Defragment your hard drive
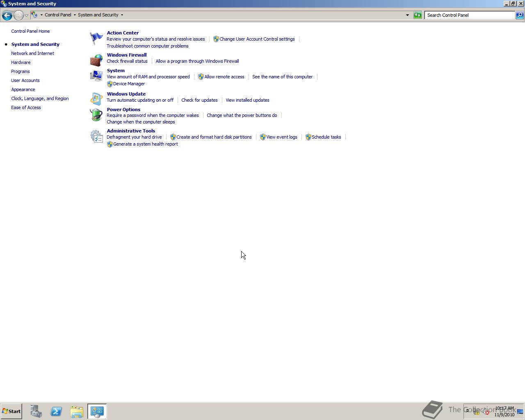 [134, 137]
